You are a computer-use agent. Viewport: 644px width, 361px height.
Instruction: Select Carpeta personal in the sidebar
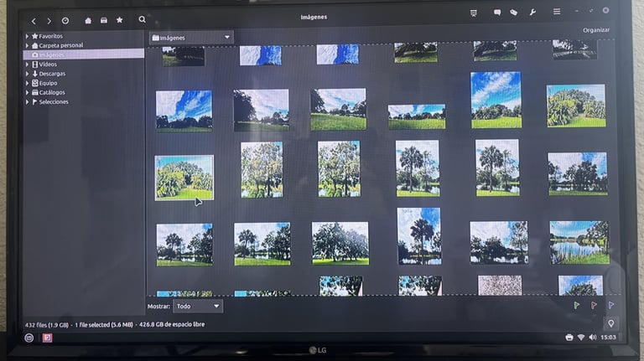click(60, 45)
